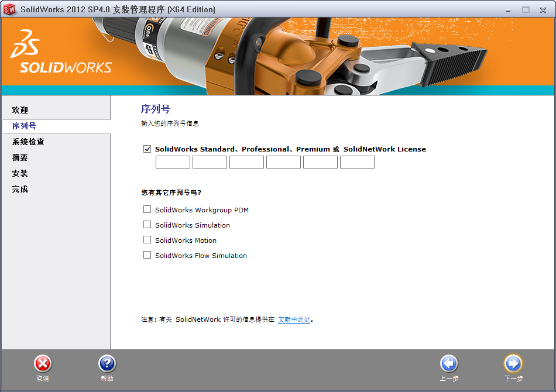Select the 欢迎 step in sidebar
The height and width of the screenshot is (392, 556).
[20, 110]
